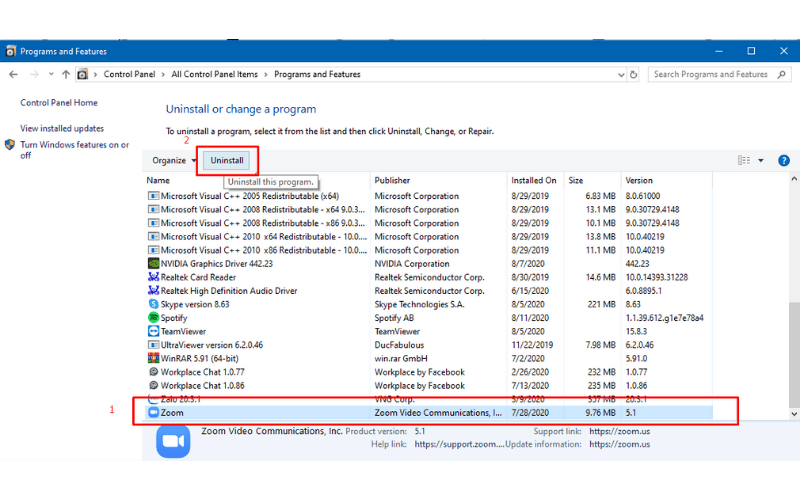The image size is (800, 500).
Task: Go to Control Panel in the breadcrumb
Action: pyautogui.click(x=131, y=74)
